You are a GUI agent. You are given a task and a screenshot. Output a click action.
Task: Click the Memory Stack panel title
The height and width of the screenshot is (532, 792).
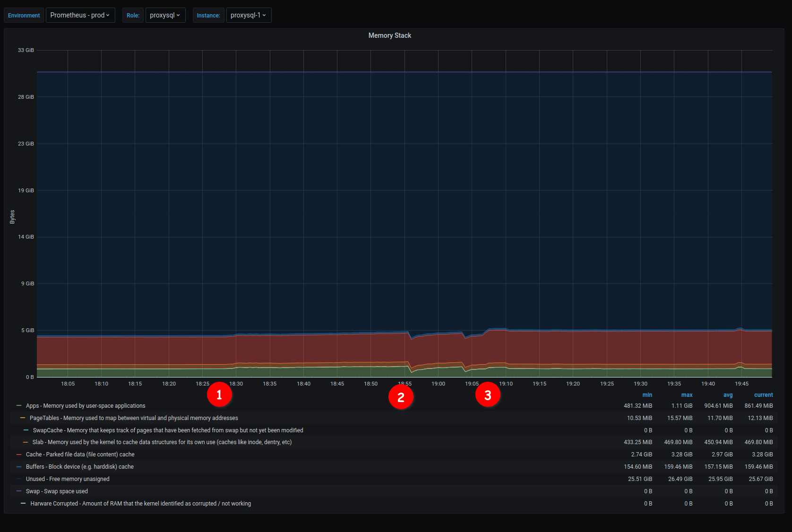[x=389, y=35]
